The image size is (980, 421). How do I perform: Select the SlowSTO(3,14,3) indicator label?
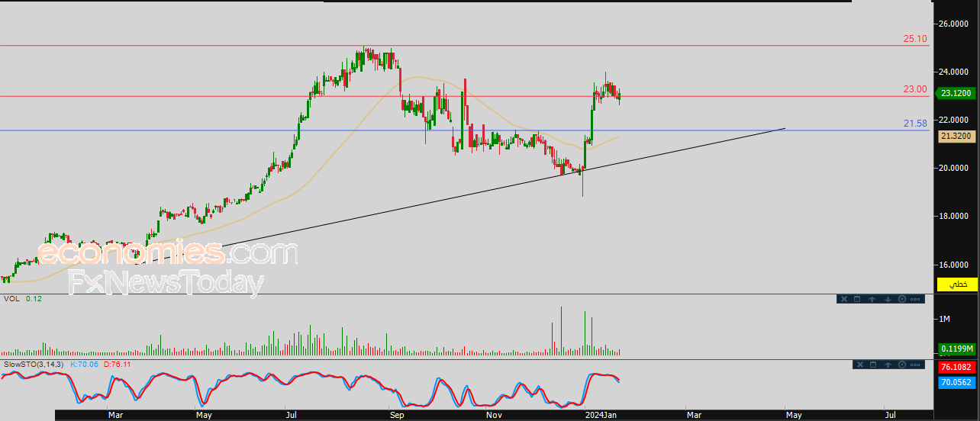pyautogui.click(x=34, y=365)
